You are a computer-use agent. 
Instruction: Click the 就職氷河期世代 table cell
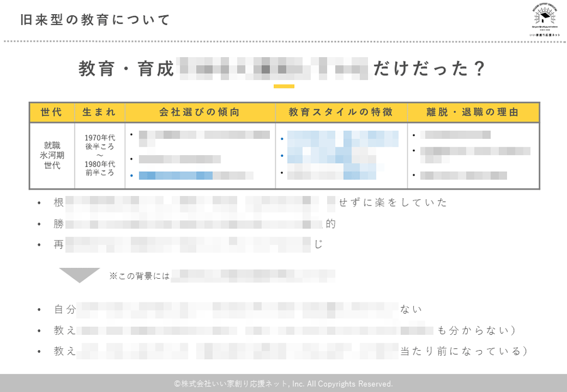pos(52,155)
